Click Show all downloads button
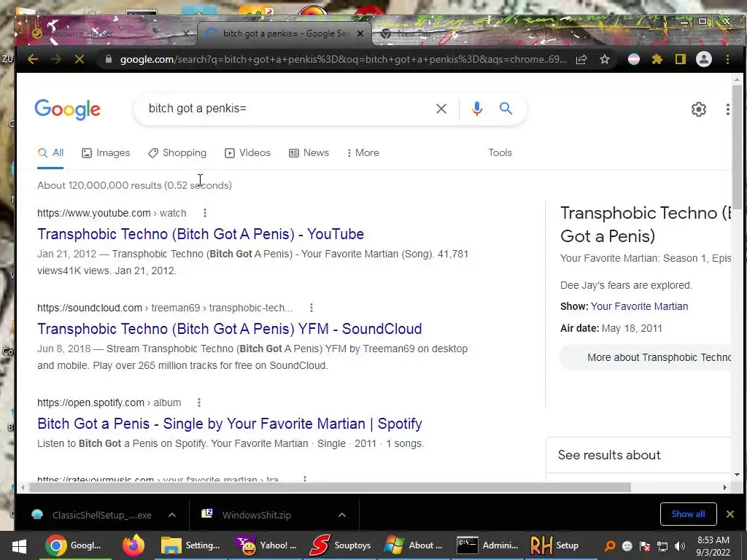Image resolution: width=747 pixels, height=560 pixels. tap(688, 514)
